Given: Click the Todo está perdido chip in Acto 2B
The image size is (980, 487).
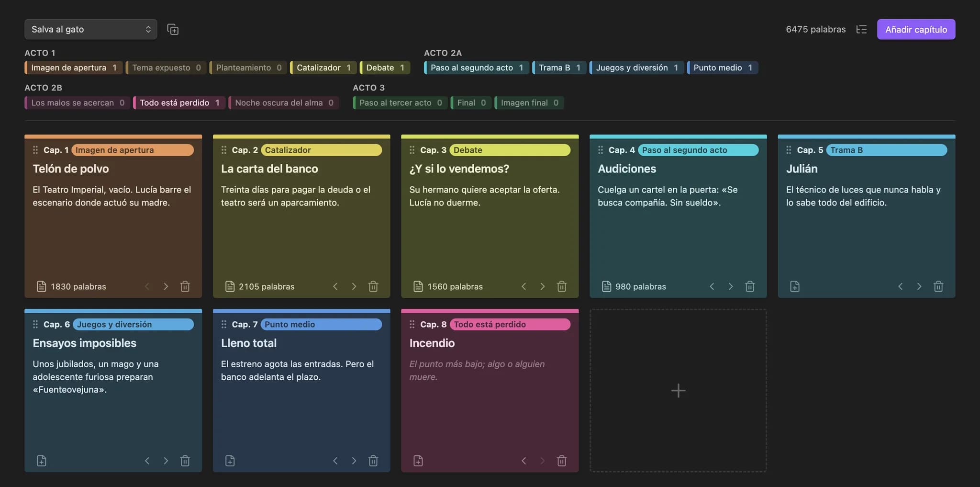Looking at the screenshot, I should click(x=179, y=102).
